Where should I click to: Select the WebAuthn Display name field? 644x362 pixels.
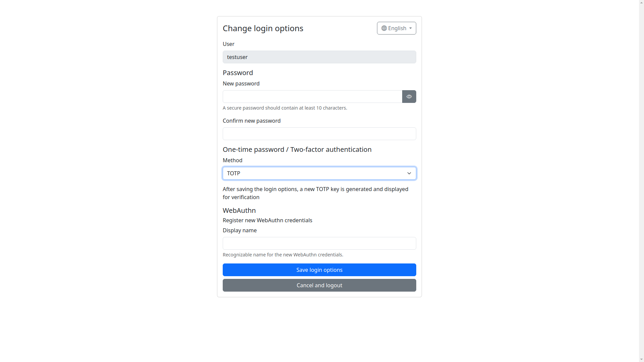click(319, 243)
